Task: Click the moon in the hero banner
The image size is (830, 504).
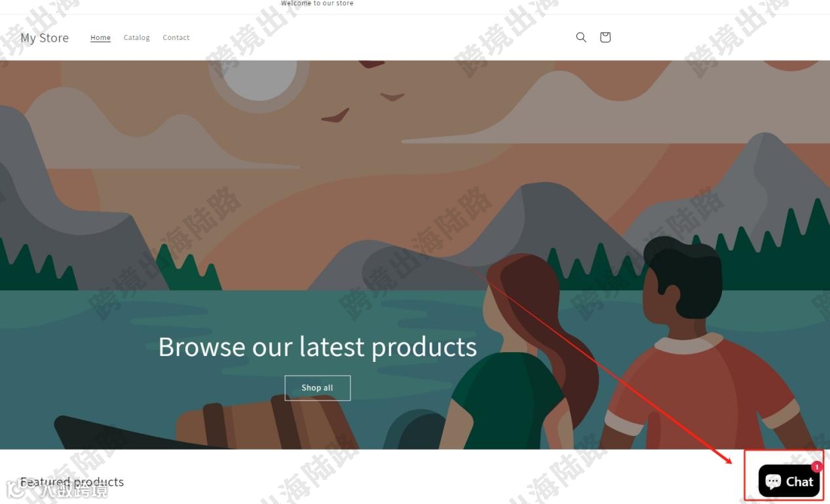Action: 259,79
